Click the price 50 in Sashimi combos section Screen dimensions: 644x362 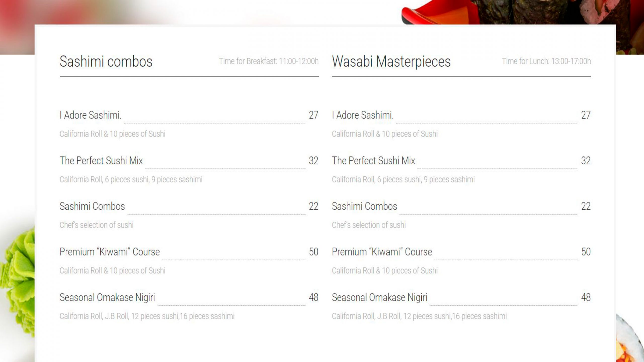coord(313,252)
